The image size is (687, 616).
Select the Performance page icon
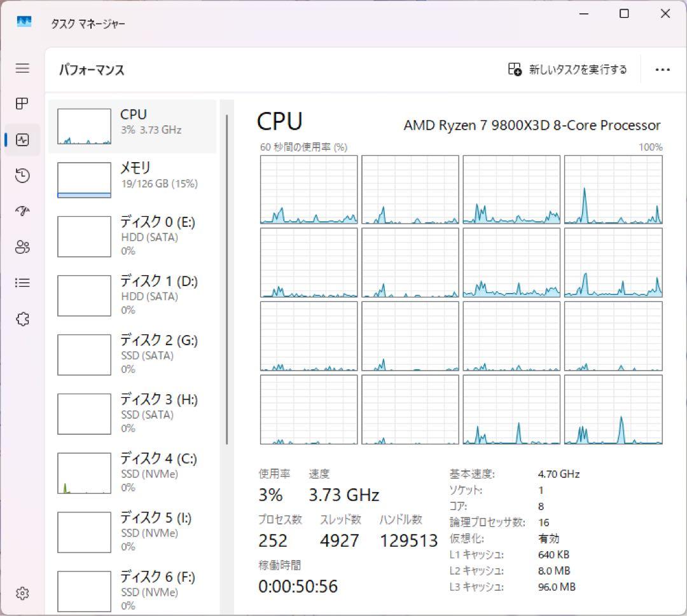click(x=22, y=139)
